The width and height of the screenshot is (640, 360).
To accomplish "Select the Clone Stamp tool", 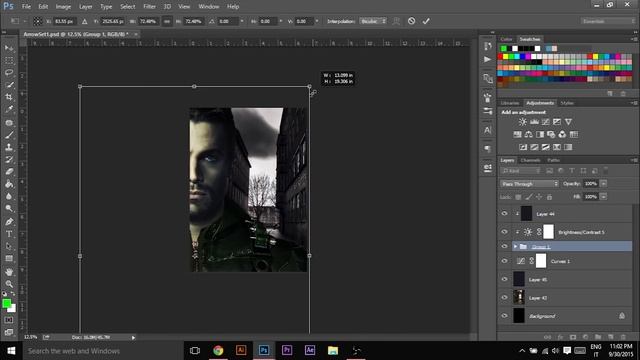I will point(9,147).
